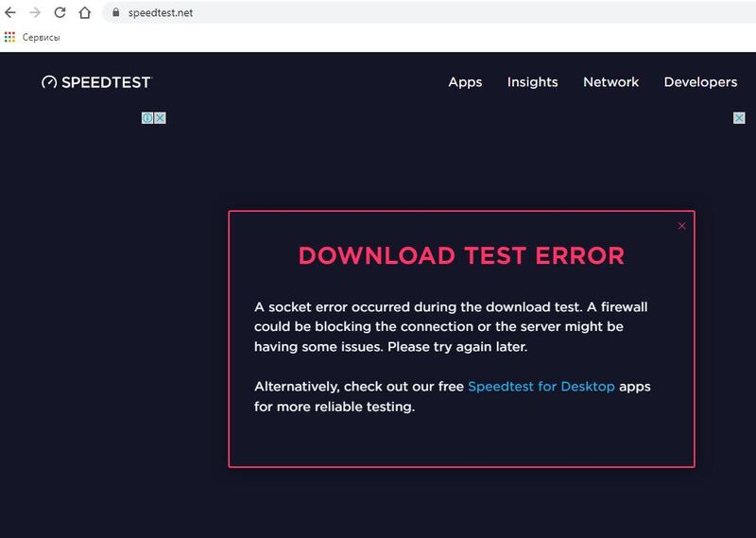Open the Developers navigation item
Screen dimensions: 756x538
pyautogui.click(x=700, y=82)
